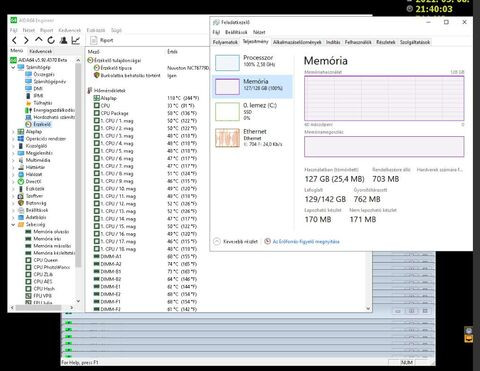480x371 pixels.
Task: Open AIDA64 Riport menu
Action: tap(46, 30)
